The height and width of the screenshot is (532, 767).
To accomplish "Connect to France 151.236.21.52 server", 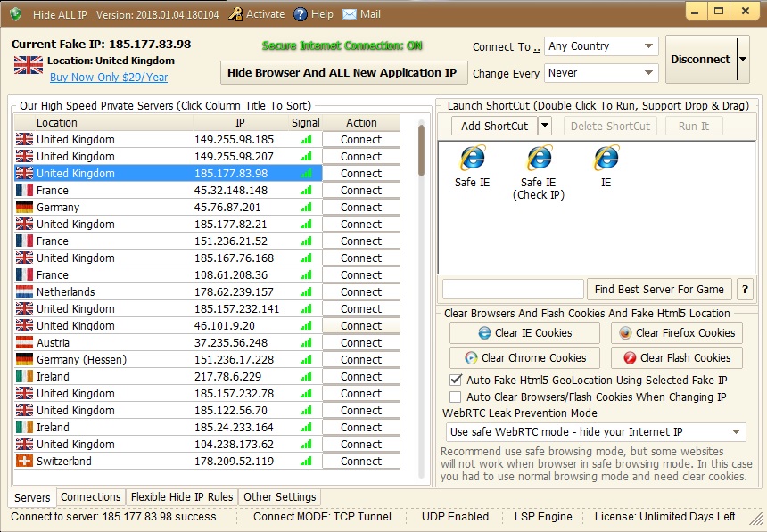I will [x=361, y=241].
